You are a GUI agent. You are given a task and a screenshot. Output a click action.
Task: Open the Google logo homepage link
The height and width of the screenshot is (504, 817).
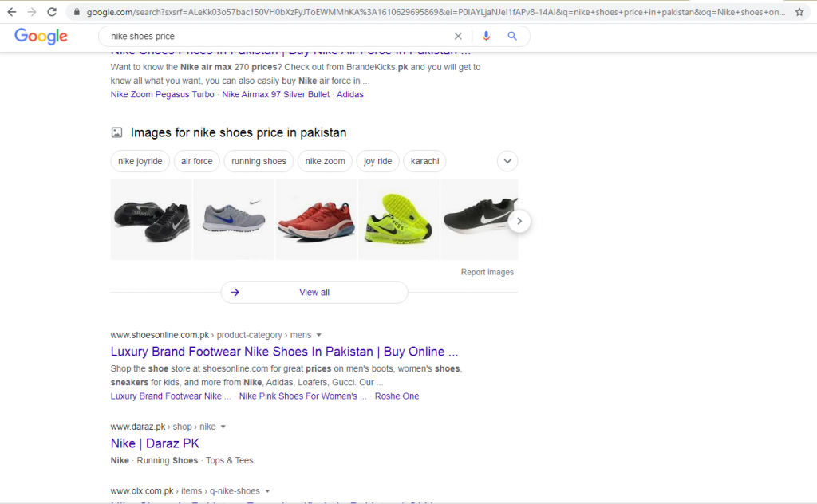pyautogui.click(x=41, y=36)
